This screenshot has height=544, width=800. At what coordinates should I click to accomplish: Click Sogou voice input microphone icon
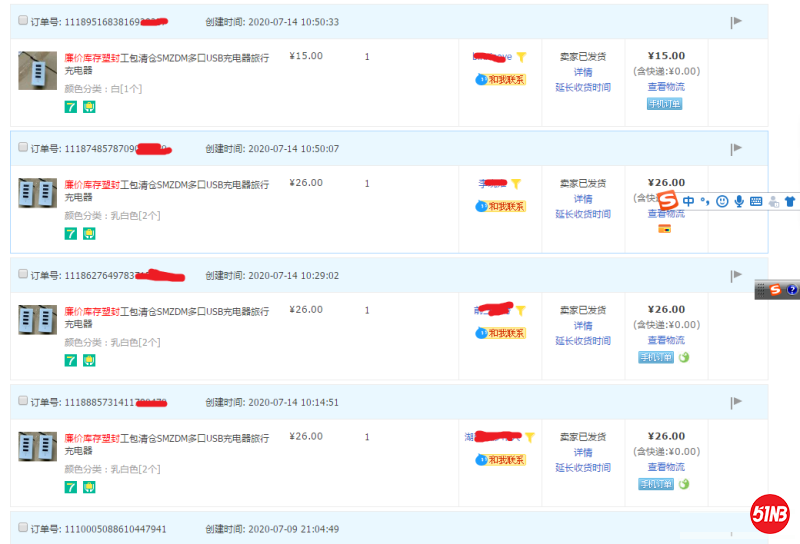(x=739, y=202)
